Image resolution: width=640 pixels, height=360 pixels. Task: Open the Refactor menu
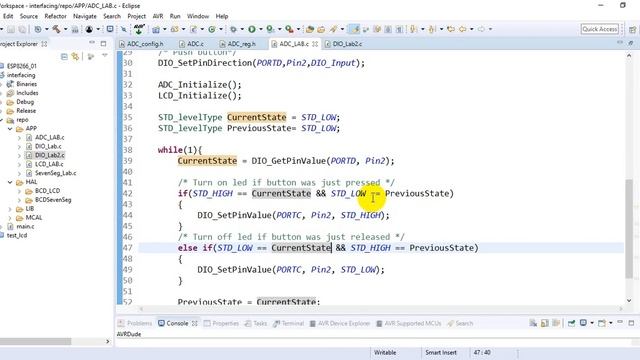click(x=56, y=16)
